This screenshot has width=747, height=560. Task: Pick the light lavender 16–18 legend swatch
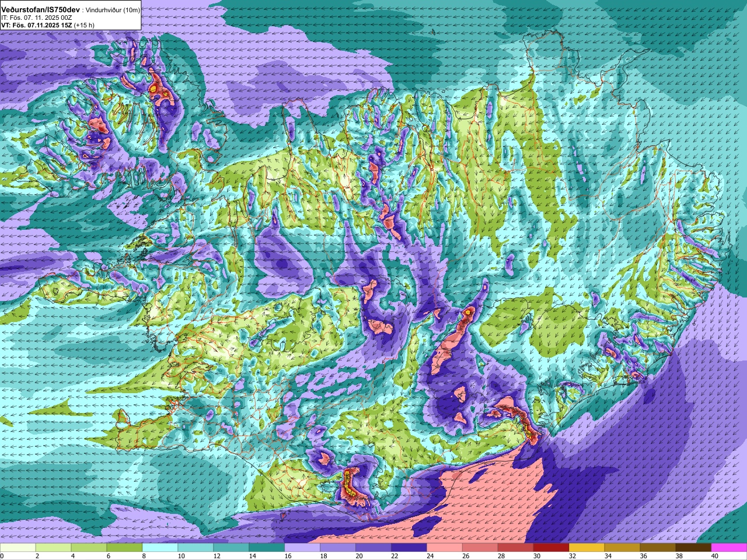(x=302, y=548)
